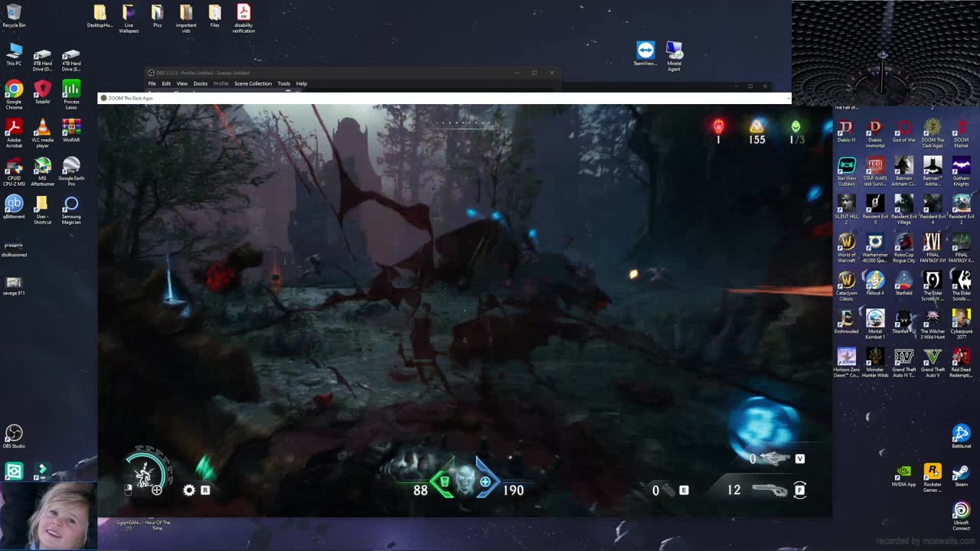The height and width of the screenshot is (551, 980).
Task: Launch Google Chrome from the desktop
Action: click(x=14, y=95)
